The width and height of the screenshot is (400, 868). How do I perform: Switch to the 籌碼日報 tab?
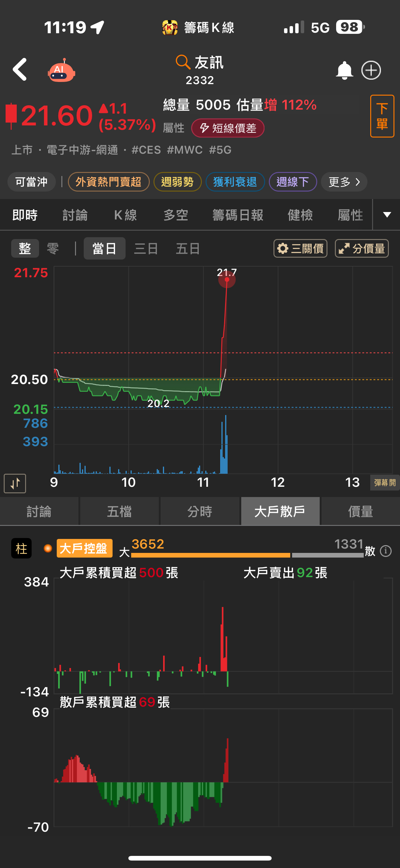point(238,215)
